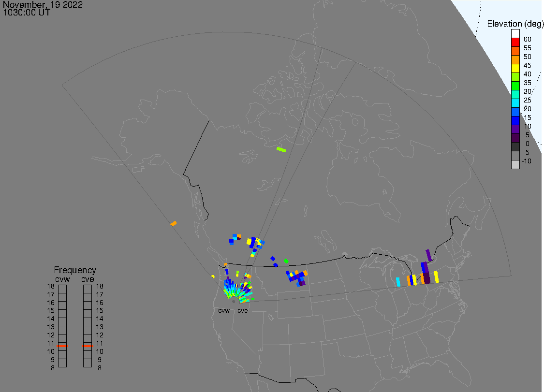Click the cvw radar label on the map
Viewport: 544px width, 392px height.
click(224, 311)
